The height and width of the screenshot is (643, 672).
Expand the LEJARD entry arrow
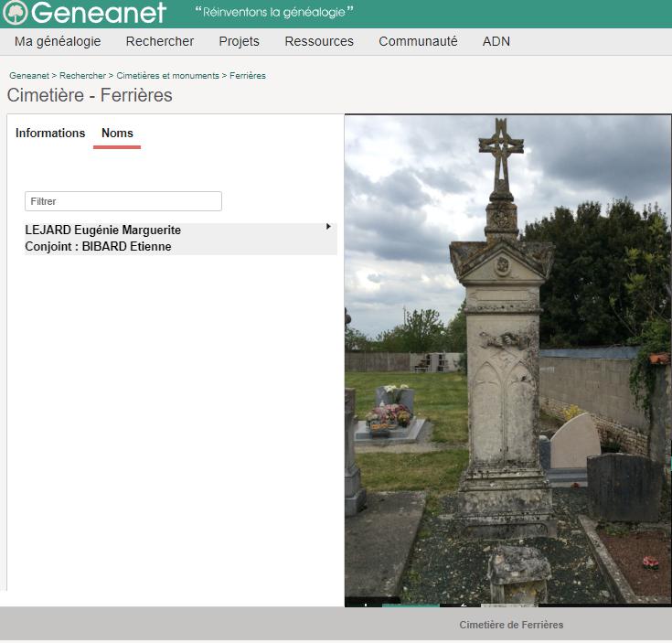click(x=328, y=226)
